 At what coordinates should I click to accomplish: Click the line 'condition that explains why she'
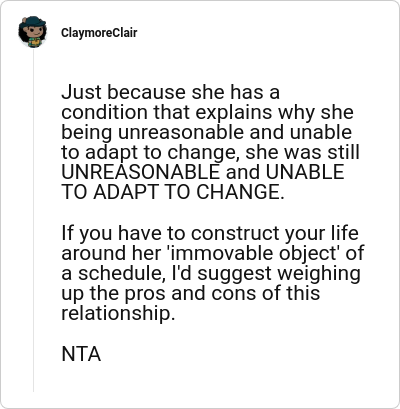207,112
